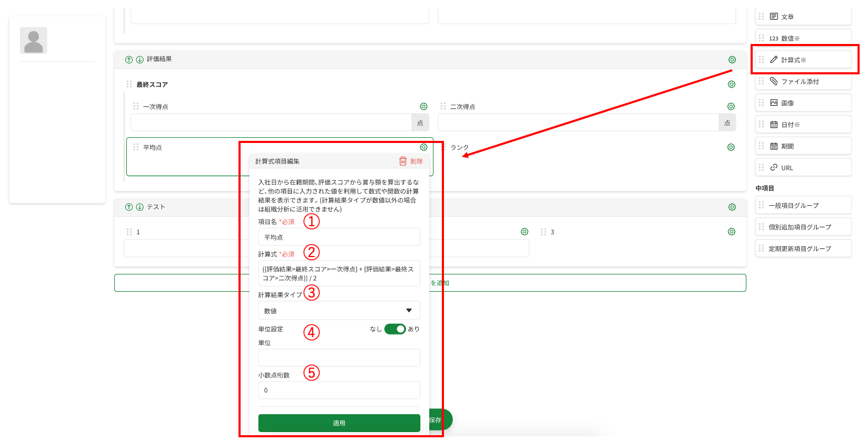Click the 計算式項目編集 dialog title
The height and width of the screenshot is (442, 868).
point(277,161)
